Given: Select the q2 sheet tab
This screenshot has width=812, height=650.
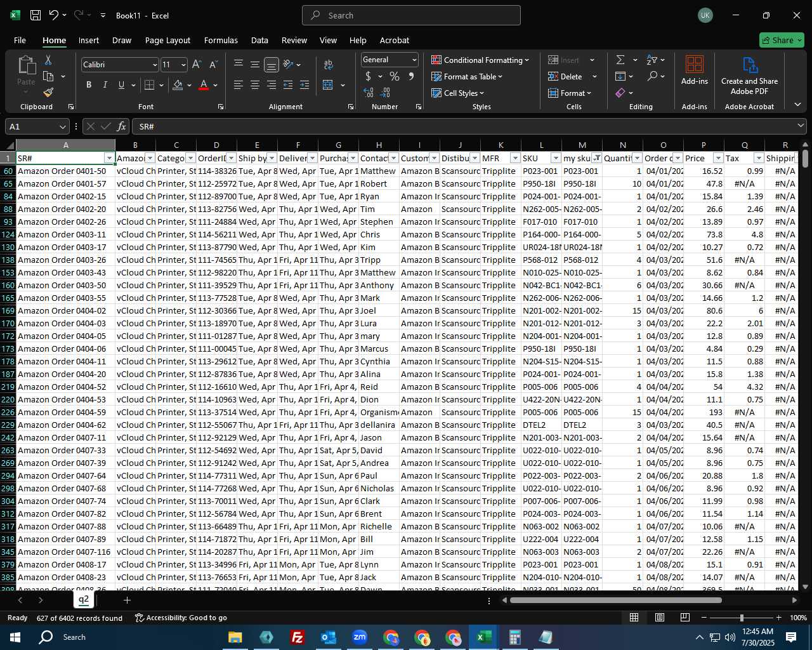Looking at the screenshot, I should [x=84, y=600].
